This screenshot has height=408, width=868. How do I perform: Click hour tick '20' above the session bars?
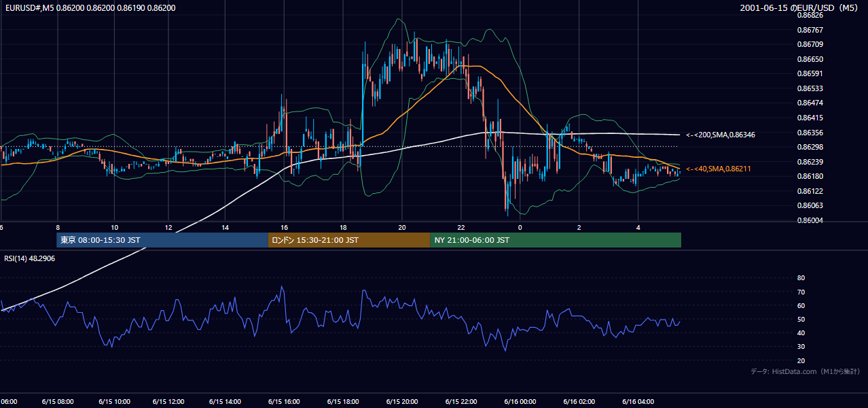point(402,227)
